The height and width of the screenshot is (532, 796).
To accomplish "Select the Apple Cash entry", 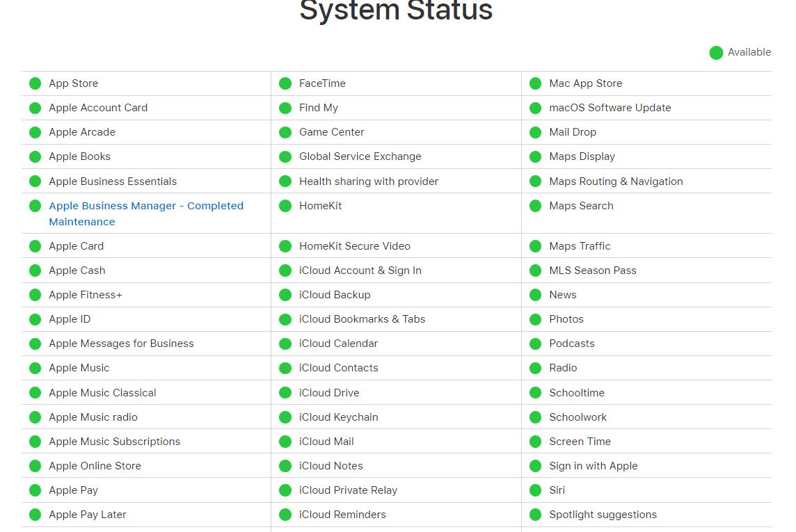I will click(x=77, y=271).
